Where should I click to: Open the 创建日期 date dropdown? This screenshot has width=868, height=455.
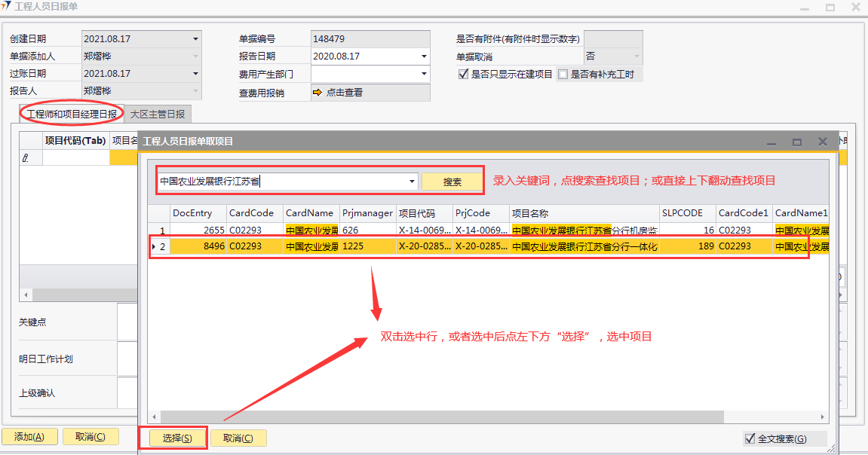[x=195, y=39]
